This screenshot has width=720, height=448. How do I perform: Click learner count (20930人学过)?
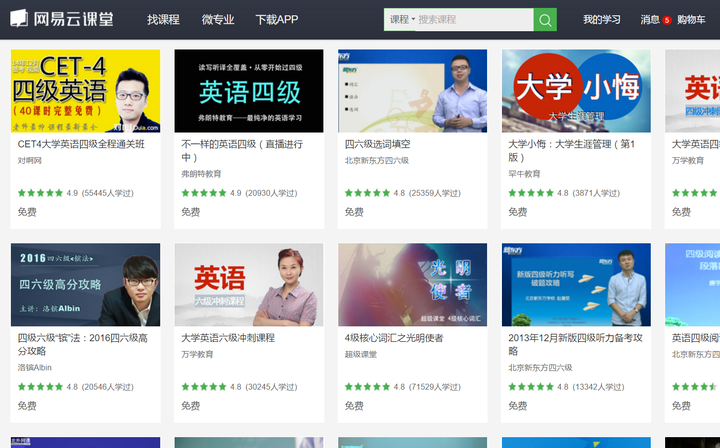click(x=271, y=193)
